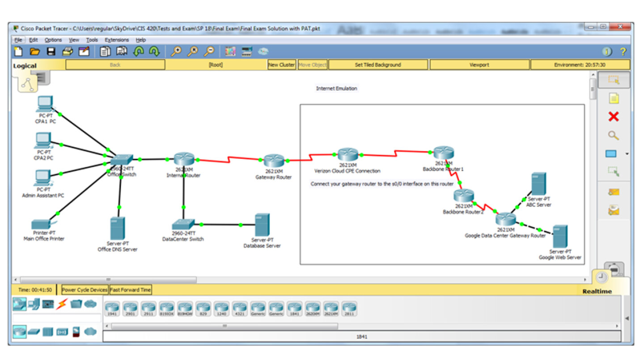Select the Verizon Cloud CPE Connection router
644x362 pixels.
347,155
